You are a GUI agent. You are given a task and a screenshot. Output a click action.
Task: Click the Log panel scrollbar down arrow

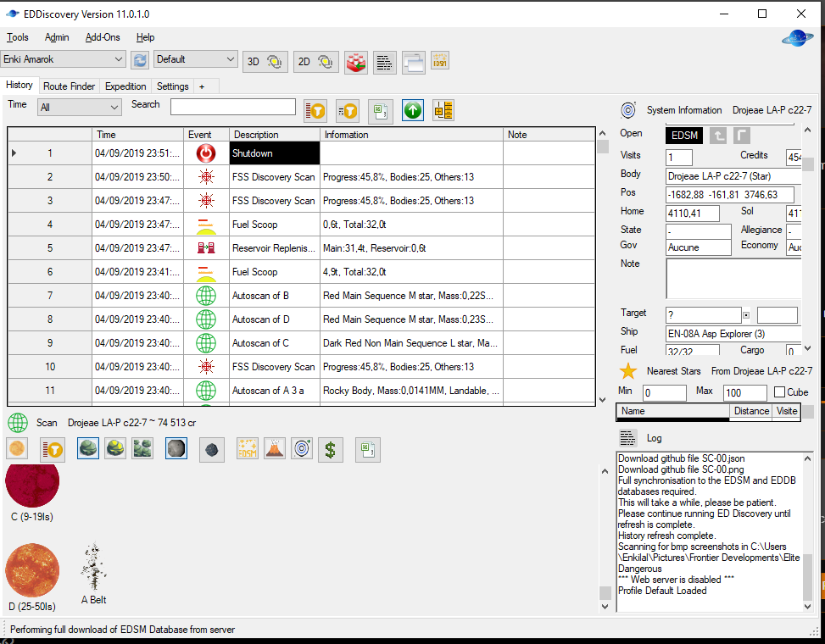808,606
